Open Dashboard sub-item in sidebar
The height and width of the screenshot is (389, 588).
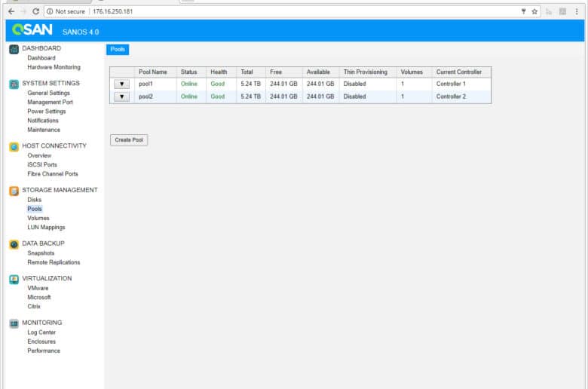(41, 58)
